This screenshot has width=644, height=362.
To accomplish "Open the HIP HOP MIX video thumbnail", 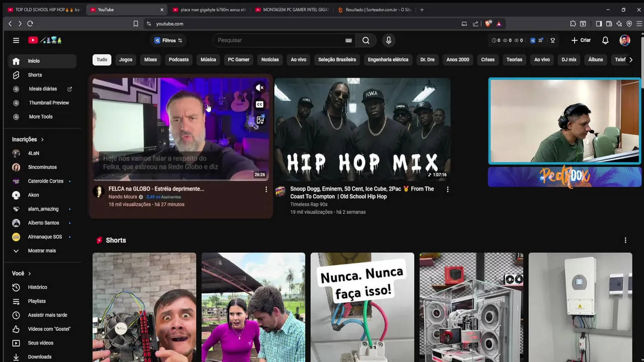I will coord(362,129).
